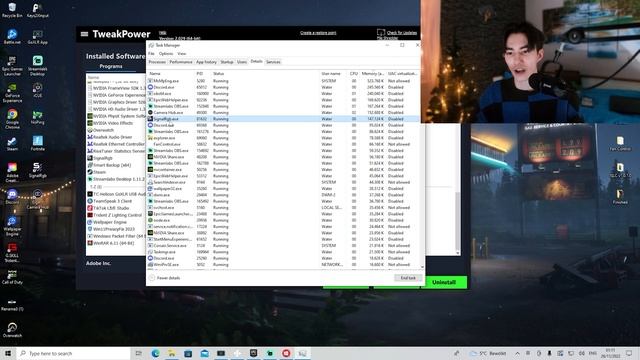Switch to the Users tab

point(242,62)
